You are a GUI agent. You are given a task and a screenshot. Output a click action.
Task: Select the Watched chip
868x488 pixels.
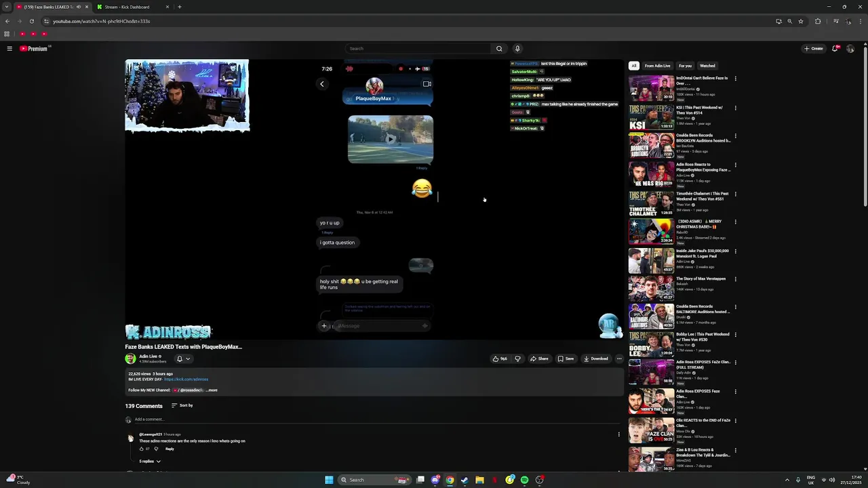click(707, 66)
